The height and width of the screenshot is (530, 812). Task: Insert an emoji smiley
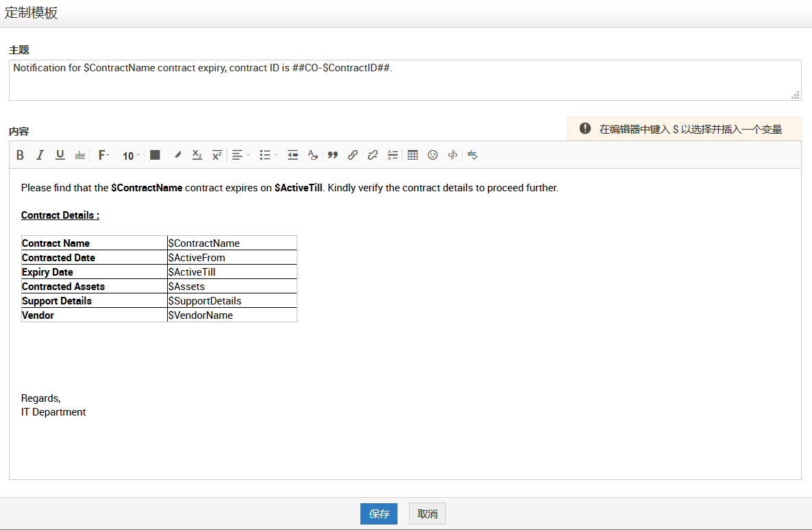click(x=433, y=155)
